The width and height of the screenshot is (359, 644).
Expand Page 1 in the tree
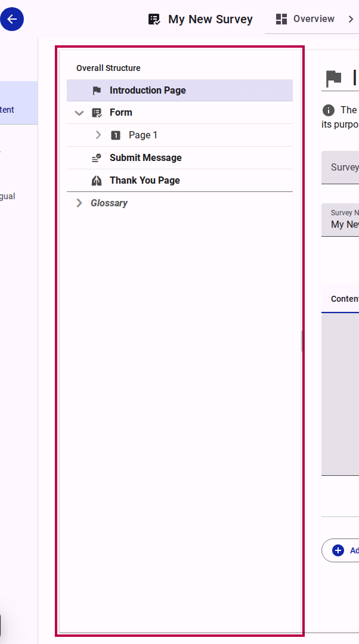point(98,135)
